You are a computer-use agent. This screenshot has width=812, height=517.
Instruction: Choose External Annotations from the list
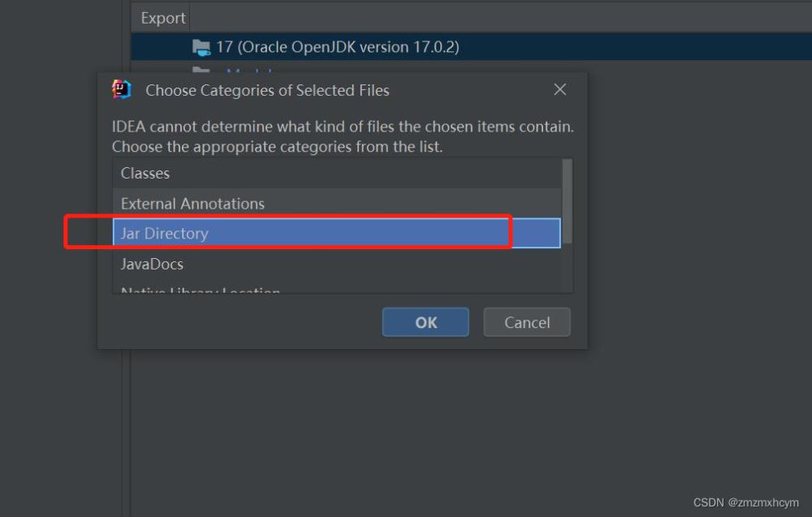(192, 203)
